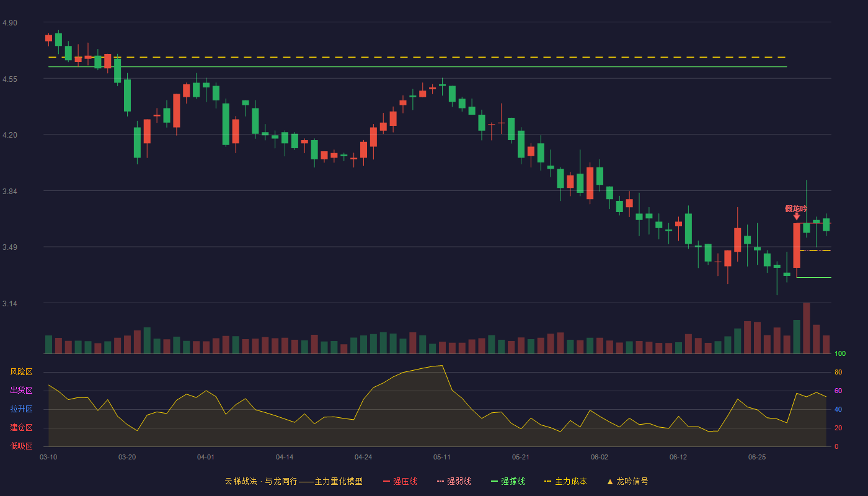Toggle the 强压线 legend item
This screenshot has width=868, height=496.
click(x=400, y=481)
